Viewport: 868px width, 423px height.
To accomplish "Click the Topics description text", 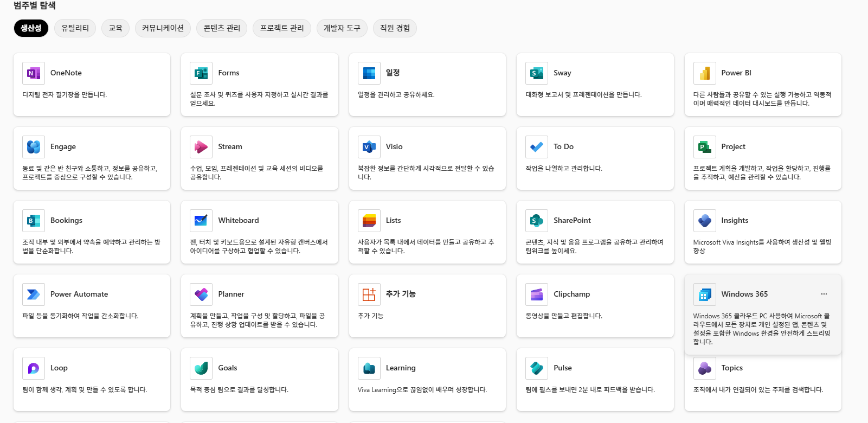I will tap(758, 390).
